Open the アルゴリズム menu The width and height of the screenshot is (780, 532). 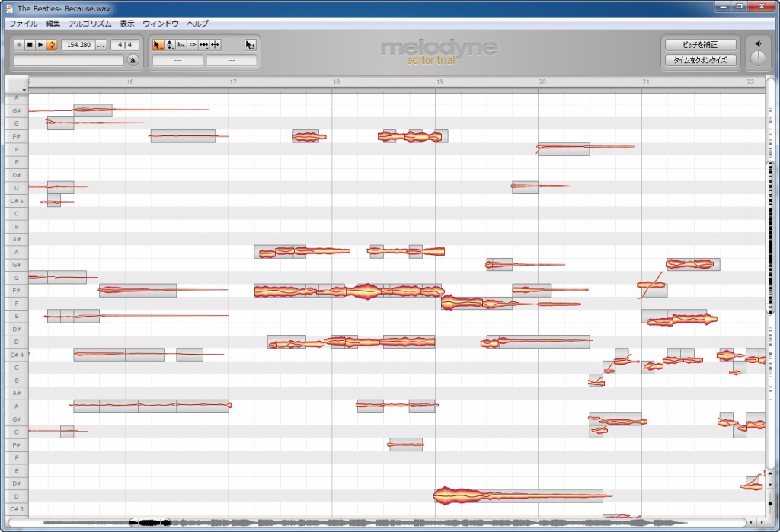click(90, 24)
